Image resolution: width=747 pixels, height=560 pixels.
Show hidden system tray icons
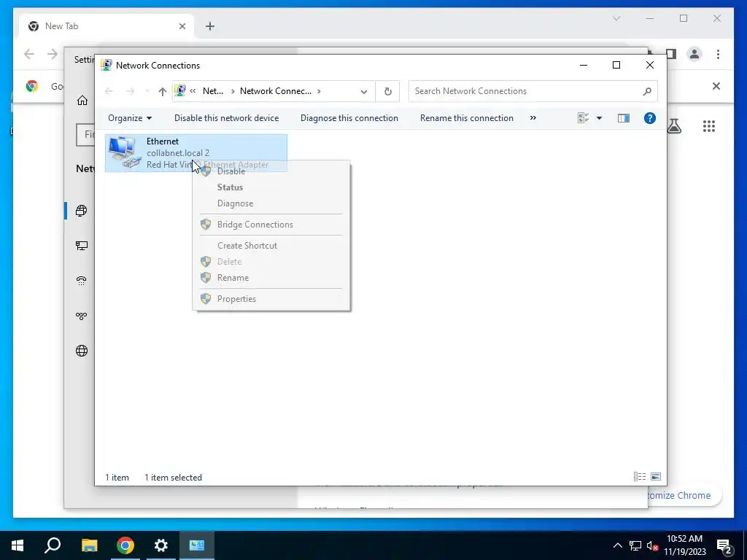tap(617, 545)
